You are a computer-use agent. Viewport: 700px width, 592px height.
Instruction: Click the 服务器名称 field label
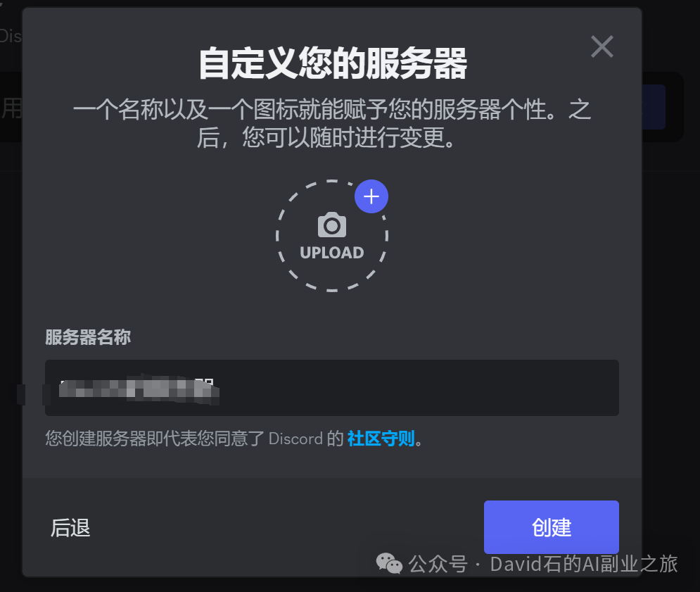88,337
